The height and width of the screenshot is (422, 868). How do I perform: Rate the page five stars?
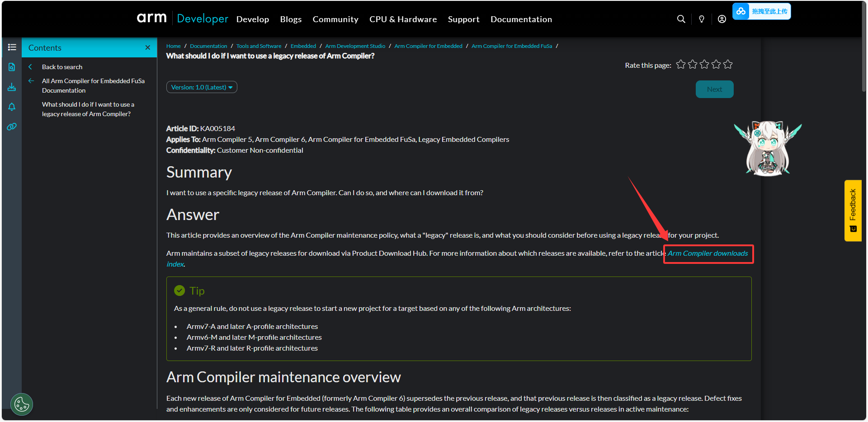pos(728,65)
